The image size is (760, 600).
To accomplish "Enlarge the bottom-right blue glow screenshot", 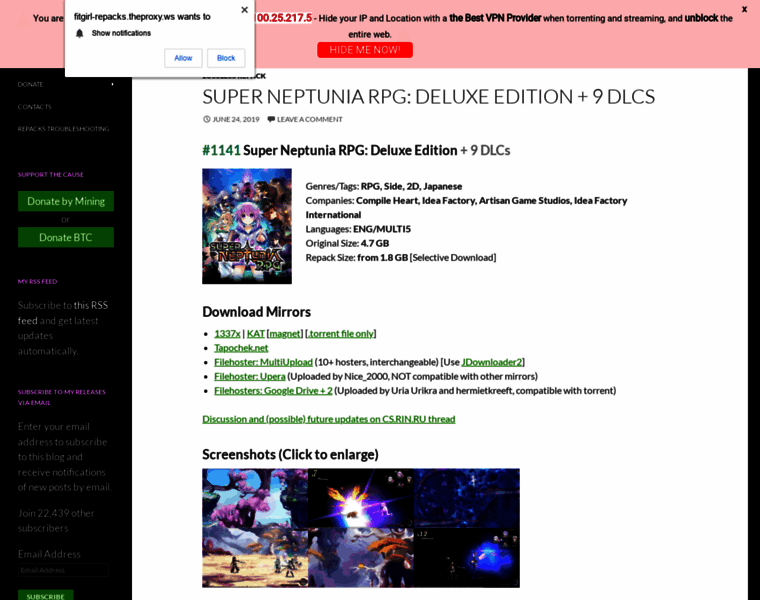I will (x=467, y=558).
